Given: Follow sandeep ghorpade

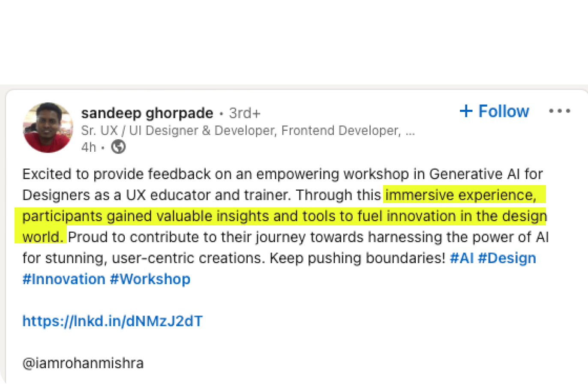Looking at the screenshot, I should coord(495,111).
